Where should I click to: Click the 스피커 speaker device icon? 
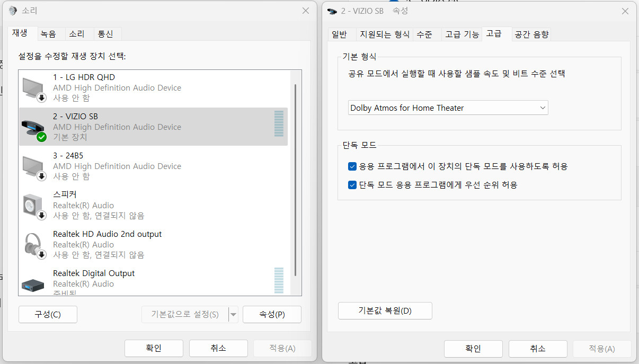34,206
